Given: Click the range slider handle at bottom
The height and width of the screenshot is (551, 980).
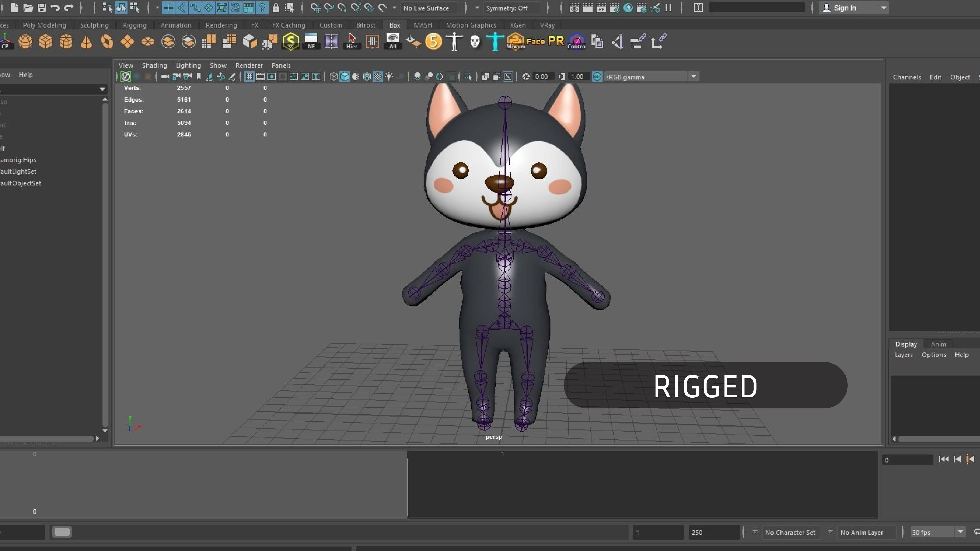Looking at the screenshot, I should pos(62,532).
